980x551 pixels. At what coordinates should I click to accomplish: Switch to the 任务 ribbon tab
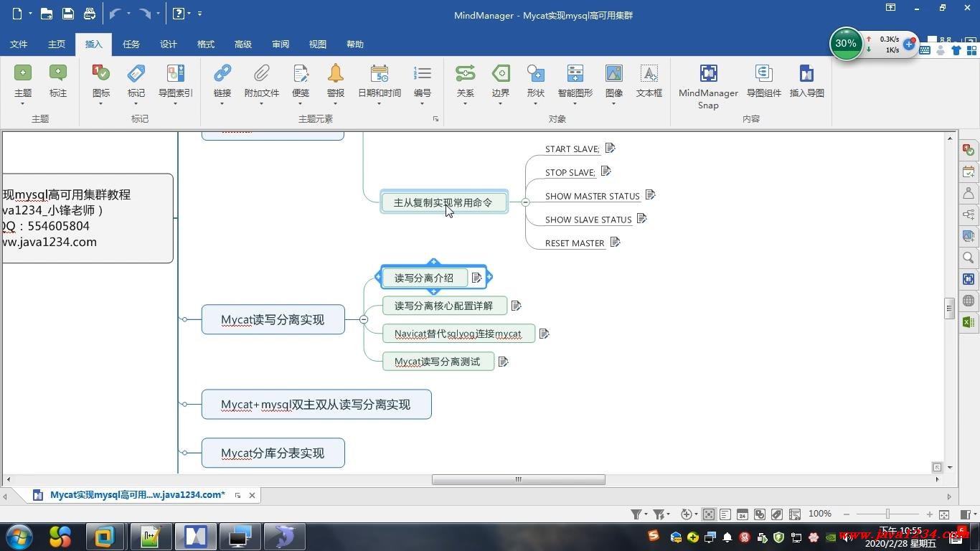coord(131,44)
